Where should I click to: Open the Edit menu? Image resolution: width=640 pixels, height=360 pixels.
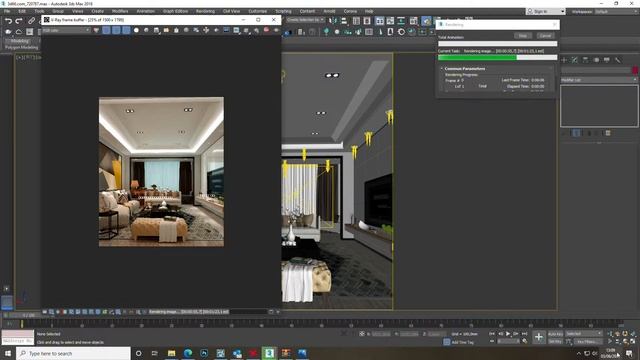[22, 11]
